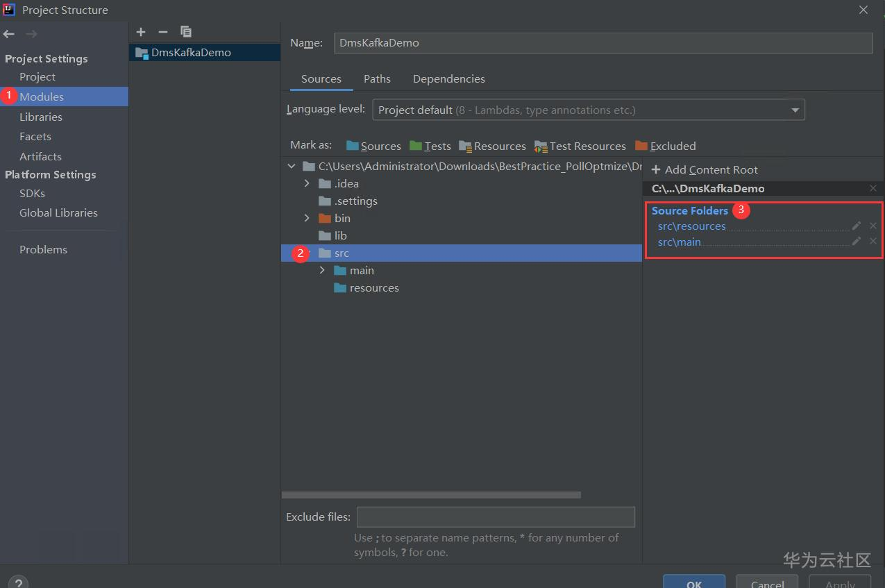The height and width of the screenshot is (588, 885).
Task: Edit properties of src\resources source folder
Action: tap(857, 226)
